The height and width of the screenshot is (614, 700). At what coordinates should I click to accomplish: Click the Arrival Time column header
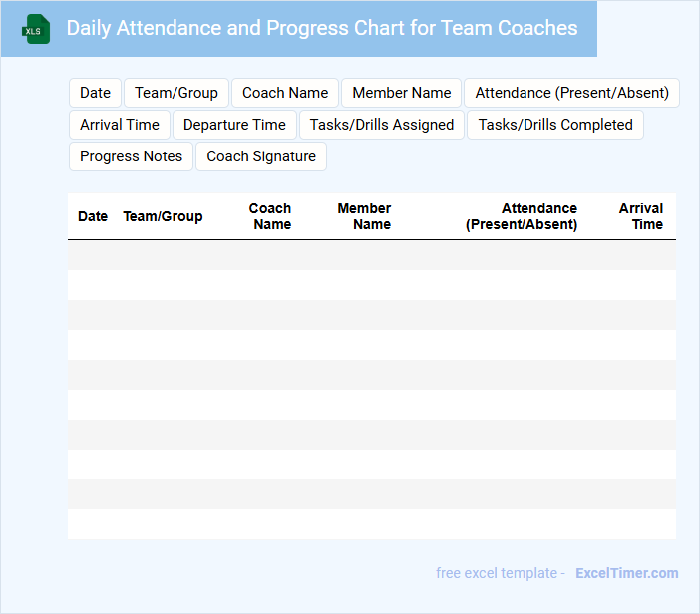click(x=641, y=216)
